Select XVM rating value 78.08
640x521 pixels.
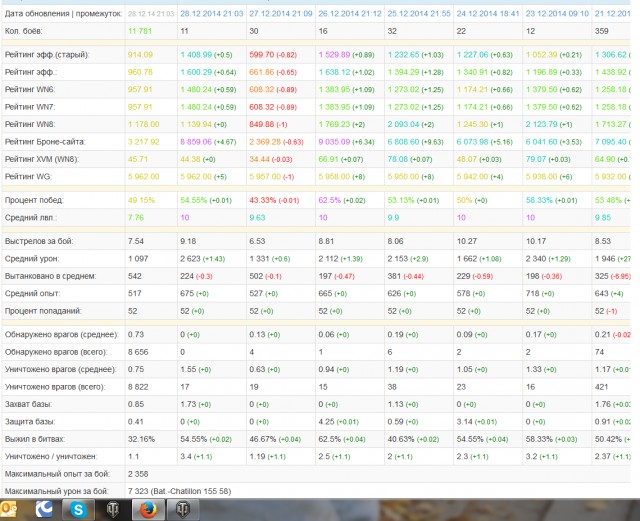point(398,159)
